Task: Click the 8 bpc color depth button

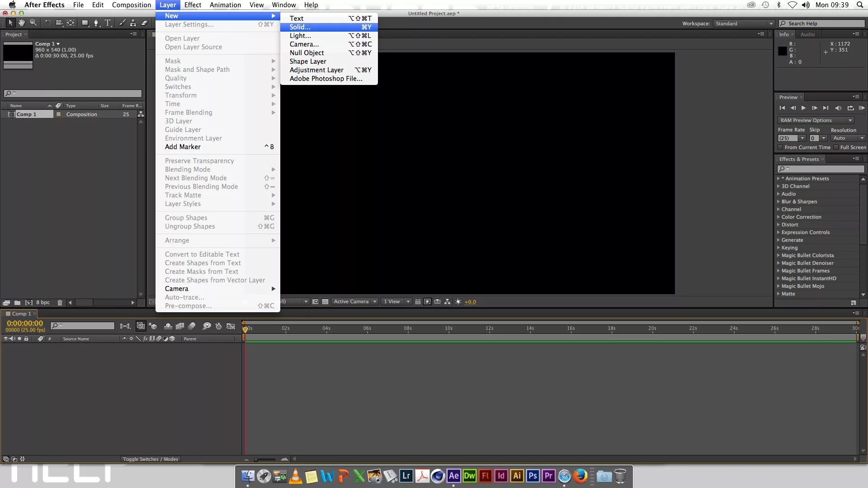Action: point(43,302)
